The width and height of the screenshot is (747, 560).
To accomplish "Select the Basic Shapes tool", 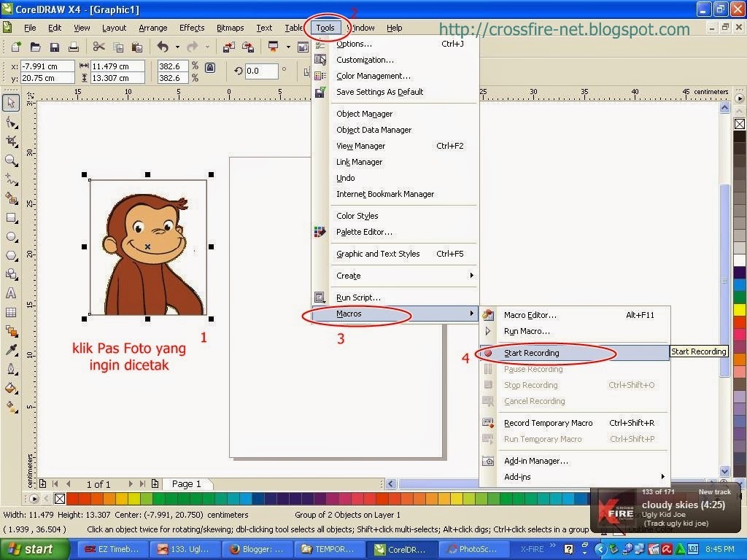I will tap(11, 274).
